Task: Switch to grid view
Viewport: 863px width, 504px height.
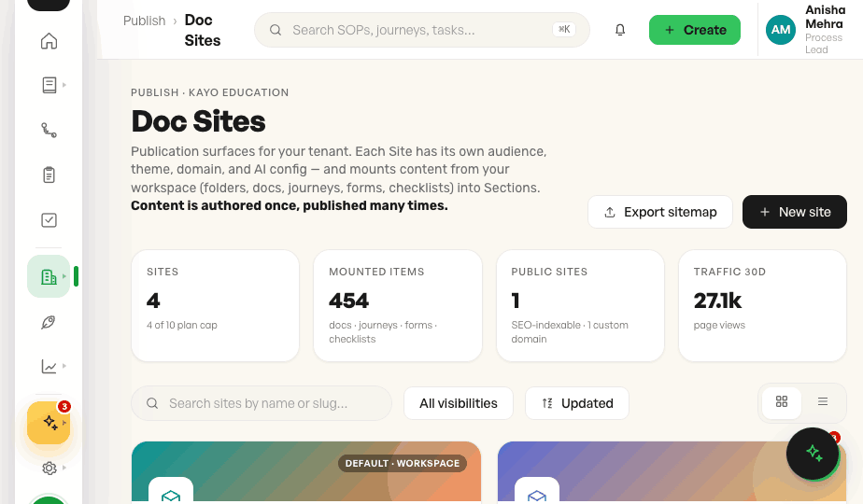Action: [782, 401]
